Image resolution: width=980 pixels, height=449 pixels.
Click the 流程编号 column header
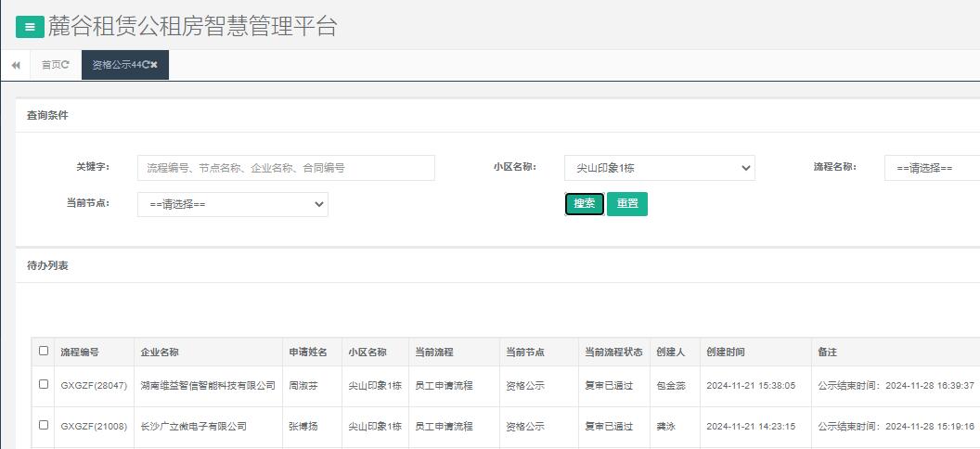point(80,353)
